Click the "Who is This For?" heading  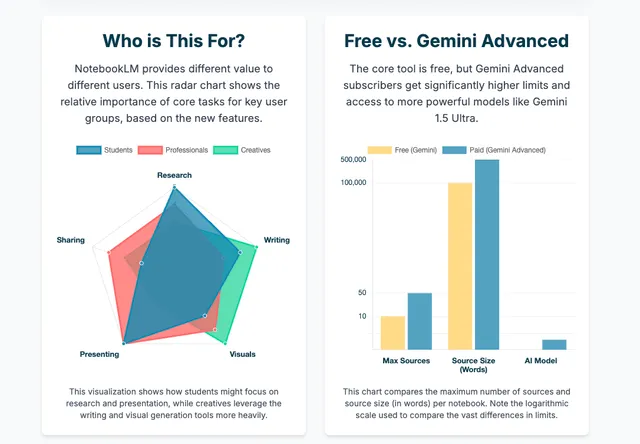[x=174, y=41]
